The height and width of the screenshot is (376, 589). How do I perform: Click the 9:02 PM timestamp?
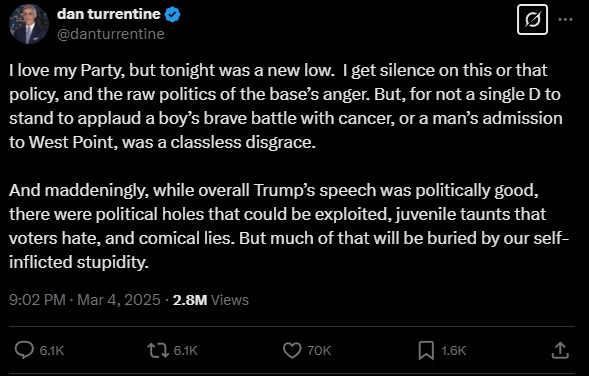(37, 300)
